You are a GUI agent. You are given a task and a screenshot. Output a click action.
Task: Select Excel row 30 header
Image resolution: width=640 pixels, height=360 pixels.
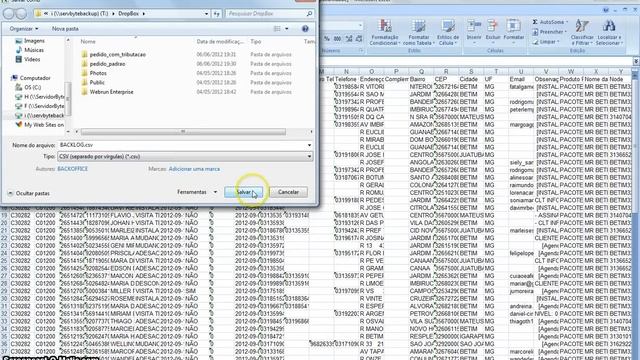coord(4,298)
